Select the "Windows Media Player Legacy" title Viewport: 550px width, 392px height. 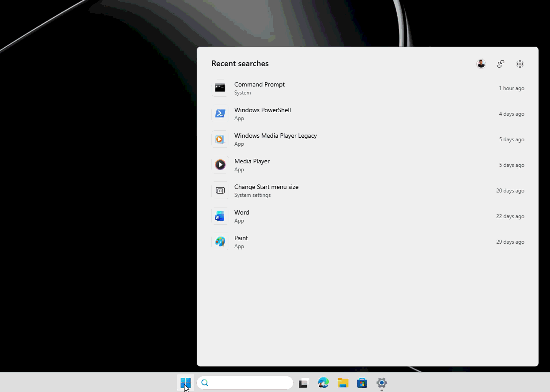coord(275,136)
